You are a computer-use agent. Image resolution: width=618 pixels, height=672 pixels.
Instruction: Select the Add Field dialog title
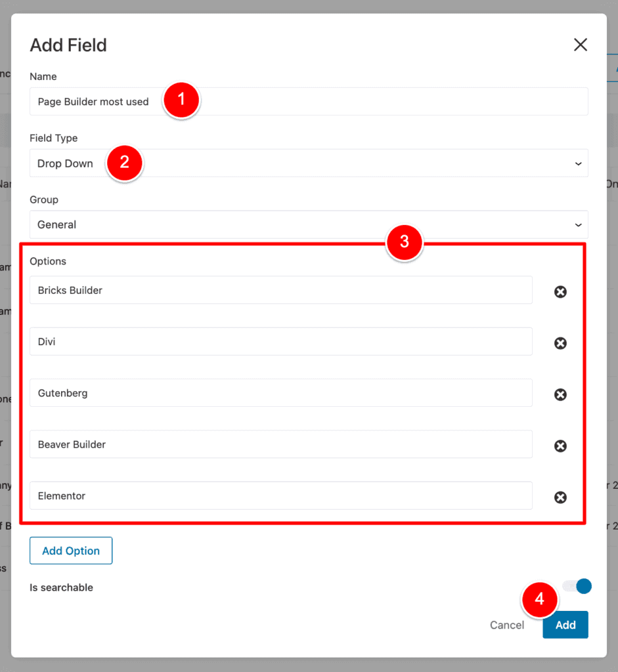pos(68,45)
